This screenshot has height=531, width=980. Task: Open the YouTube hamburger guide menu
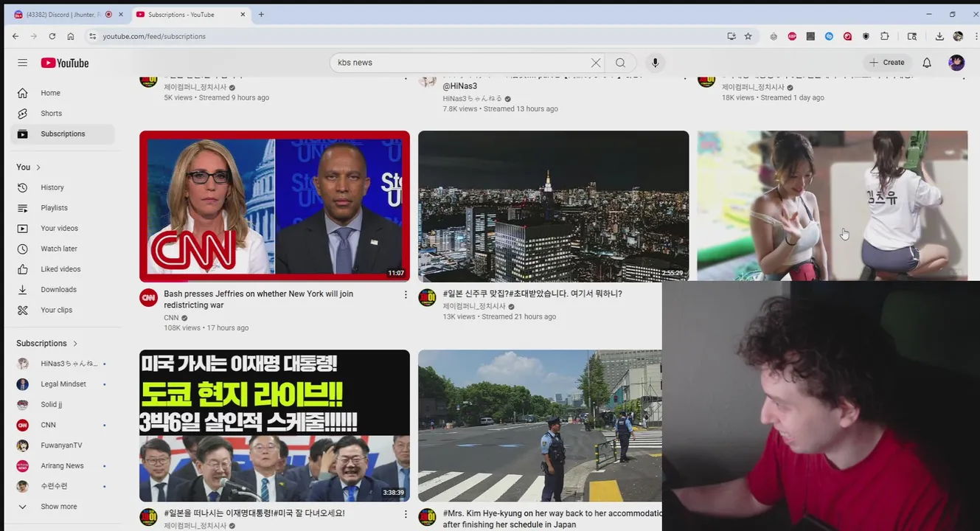(x=23, y=63)
